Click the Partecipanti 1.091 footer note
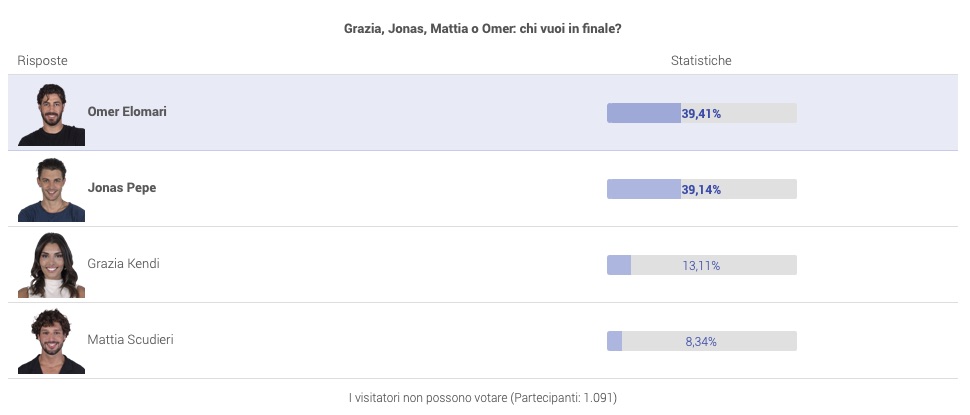This screenshot has height=415, width=970. 483,398
